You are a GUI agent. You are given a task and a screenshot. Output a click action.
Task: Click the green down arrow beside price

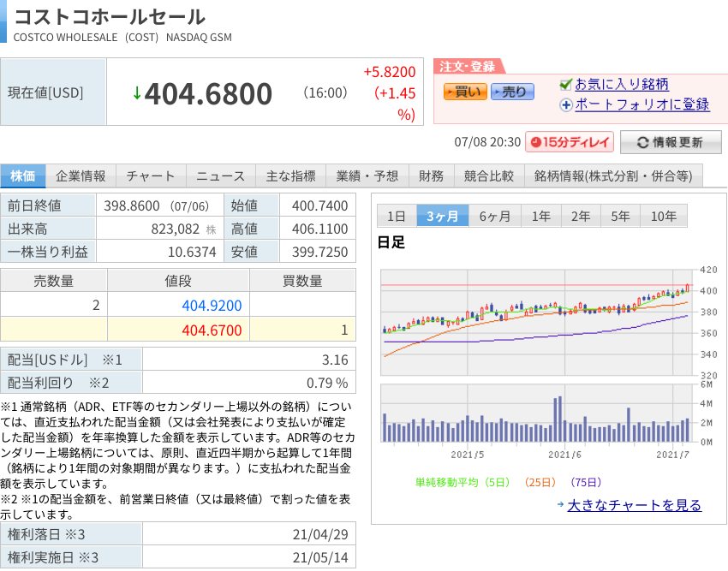(136, 92)
